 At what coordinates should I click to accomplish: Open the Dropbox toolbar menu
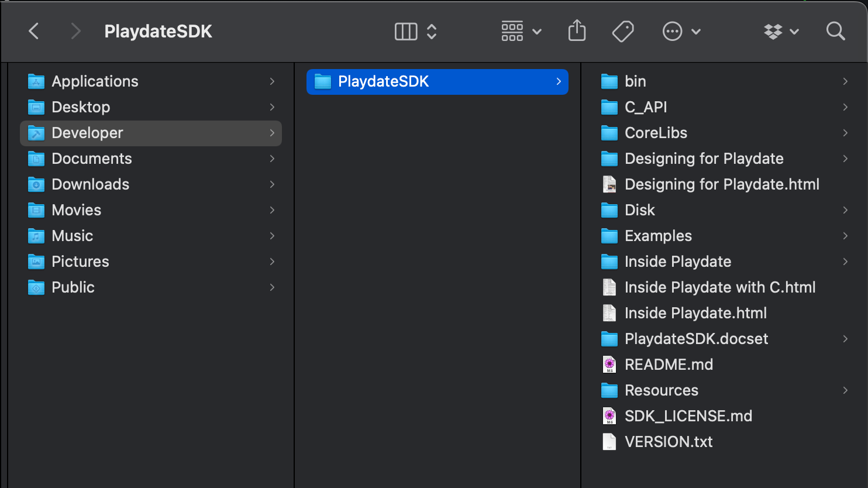coord(781,31)
